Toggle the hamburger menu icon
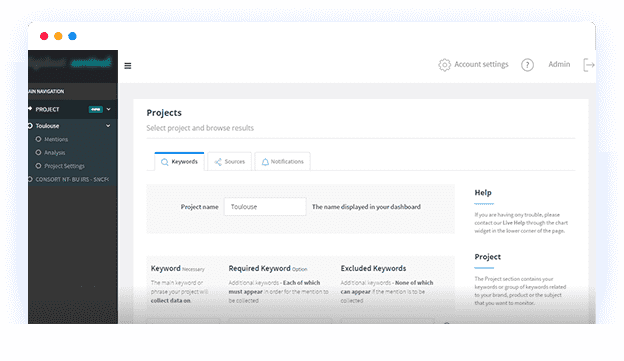 [128, 66]
